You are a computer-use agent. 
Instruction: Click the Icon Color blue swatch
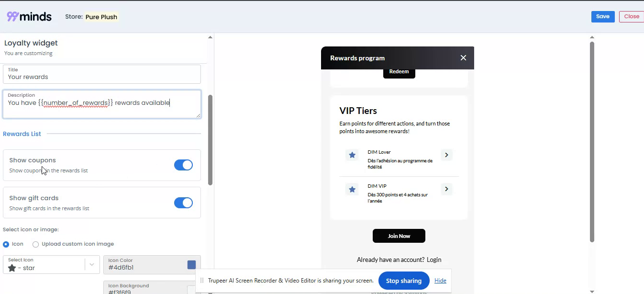(191, 265)
